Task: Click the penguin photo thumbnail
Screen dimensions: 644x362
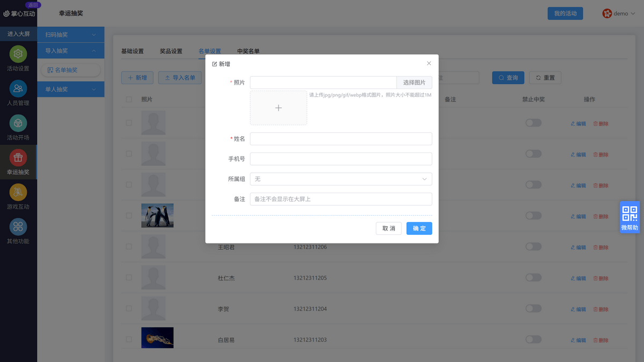Action: point(157,216)
